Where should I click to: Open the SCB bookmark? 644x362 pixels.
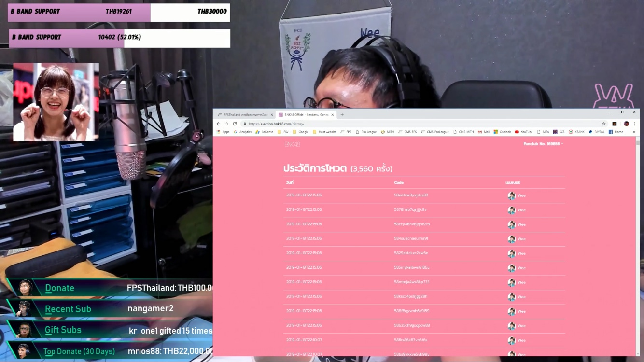click(x=559, y=132)
